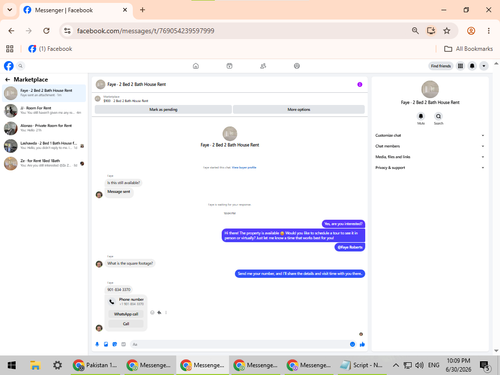Open the Chrome three-dot menu
This screenshot has height=375, width=500.
point(489,31)
